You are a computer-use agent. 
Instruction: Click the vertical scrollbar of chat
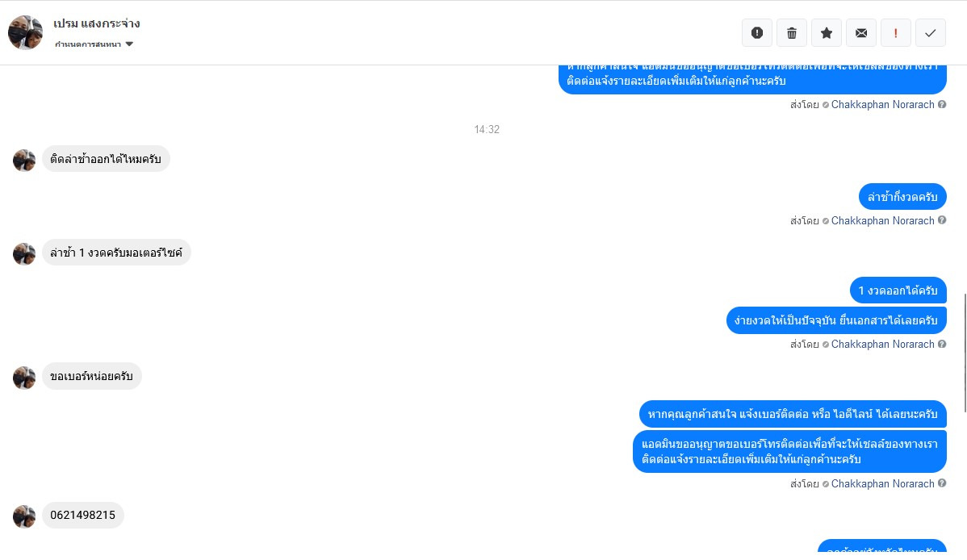pyautogui.click(x=965, y=352)
